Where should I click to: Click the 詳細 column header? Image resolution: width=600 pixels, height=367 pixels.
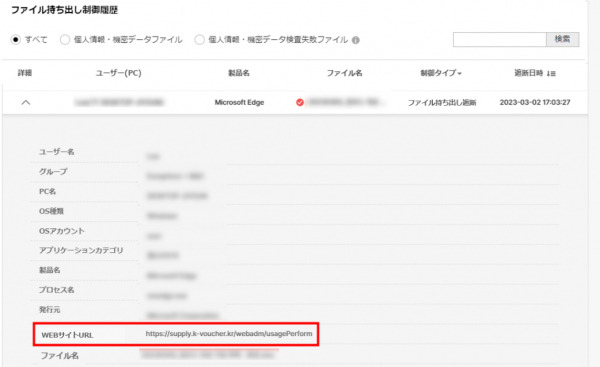[25, 73]
